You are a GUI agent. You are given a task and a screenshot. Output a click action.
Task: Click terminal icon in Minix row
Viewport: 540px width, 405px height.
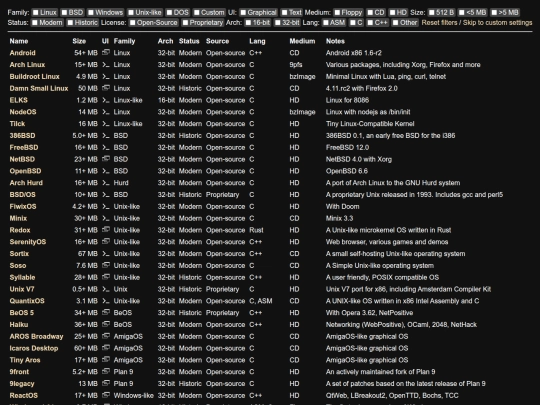tap(106, 218)
